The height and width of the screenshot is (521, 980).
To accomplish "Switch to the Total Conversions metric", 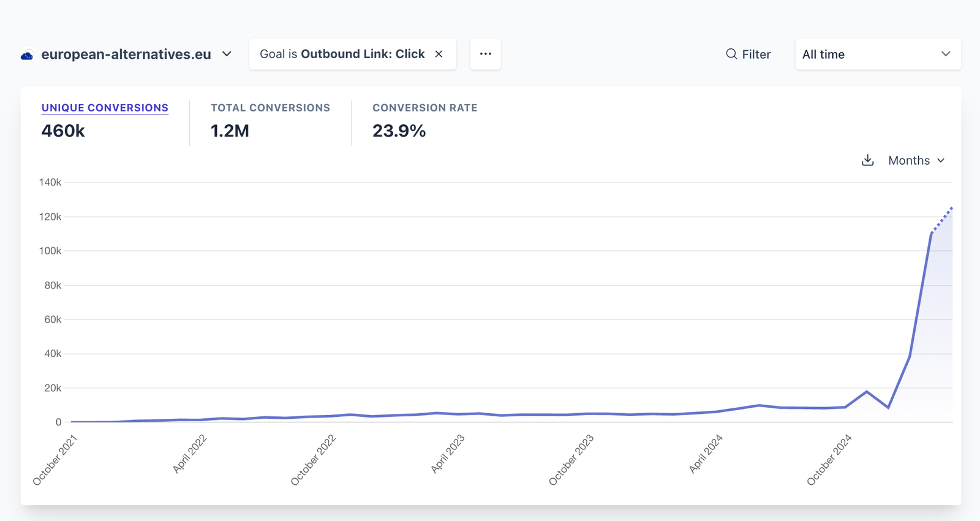I will (270, 108).
